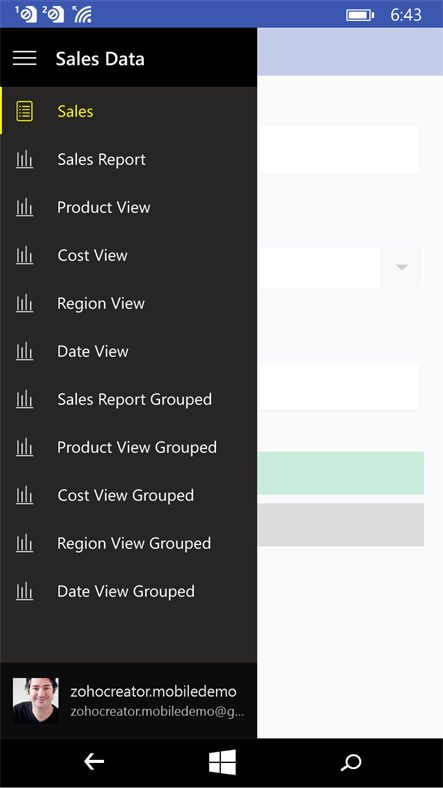The image size is (443, 788).
Task: Go to Region View Grouped
Action: click(128, 543)
